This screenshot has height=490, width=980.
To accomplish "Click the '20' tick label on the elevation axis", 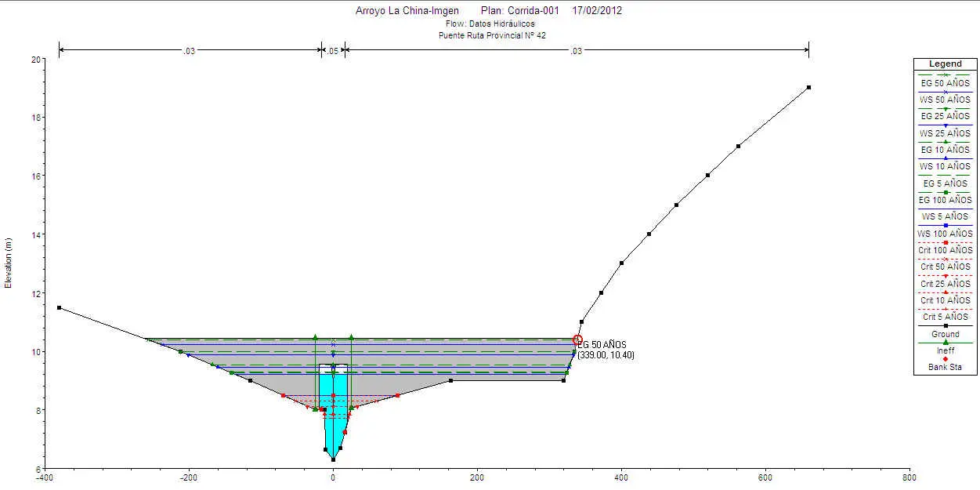I will tap(36, 59).
